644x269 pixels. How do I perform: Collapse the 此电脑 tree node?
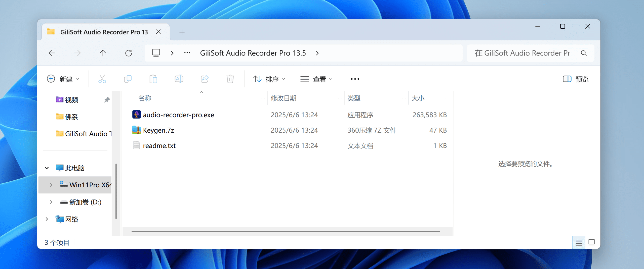click(47, 168)
